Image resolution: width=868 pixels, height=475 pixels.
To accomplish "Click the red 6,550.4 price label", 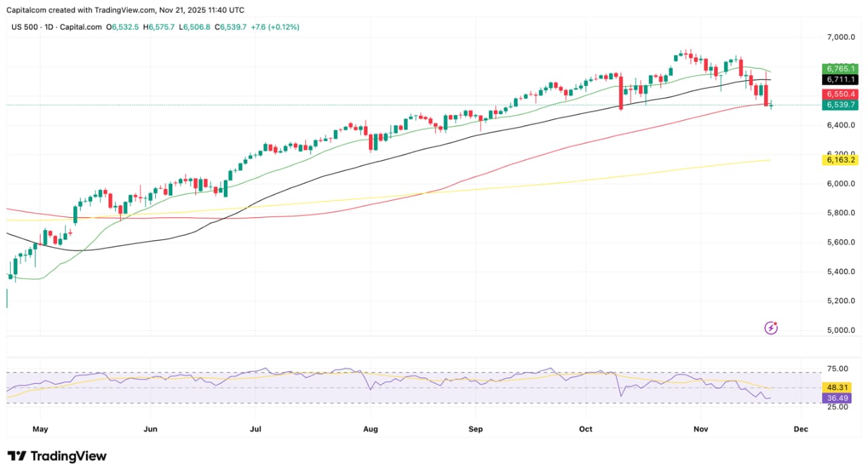I will coord(840,94).
